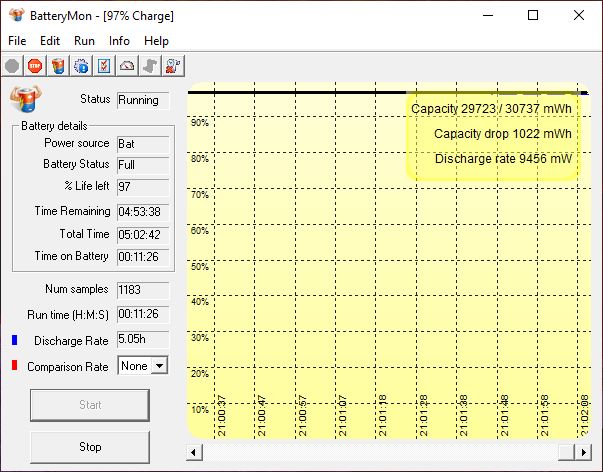This screenshot has width=603, height=472.
Task: Click the graph scrollbar right arrow
Action: click(584, 452)
